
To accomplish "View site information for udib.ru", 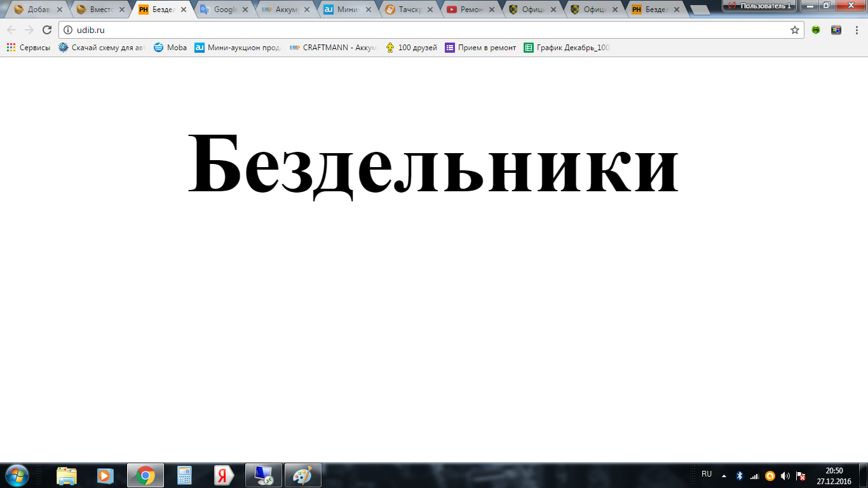I will (x=68, y=30).
